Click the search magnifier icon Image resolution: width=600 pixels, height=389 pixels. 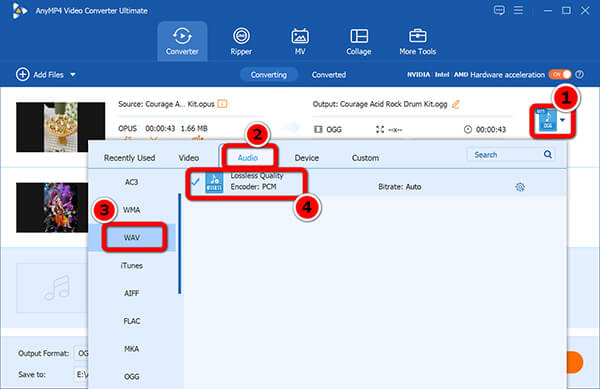(548, 155)
